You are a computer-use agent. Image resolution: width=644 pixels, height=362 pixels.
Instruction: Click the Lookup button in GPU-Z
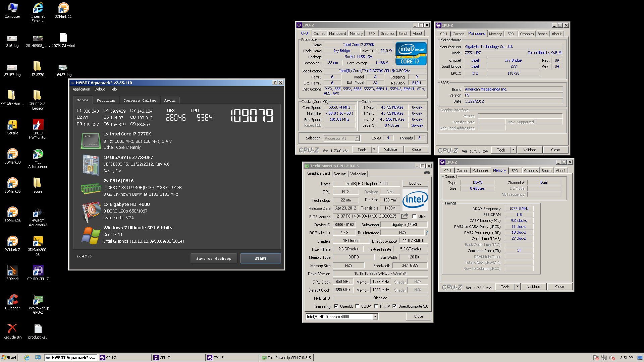415,183
